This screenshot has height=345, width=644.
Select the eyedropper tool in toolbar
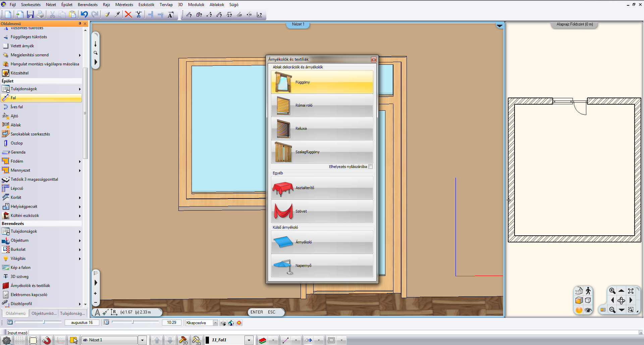(117, 14)
